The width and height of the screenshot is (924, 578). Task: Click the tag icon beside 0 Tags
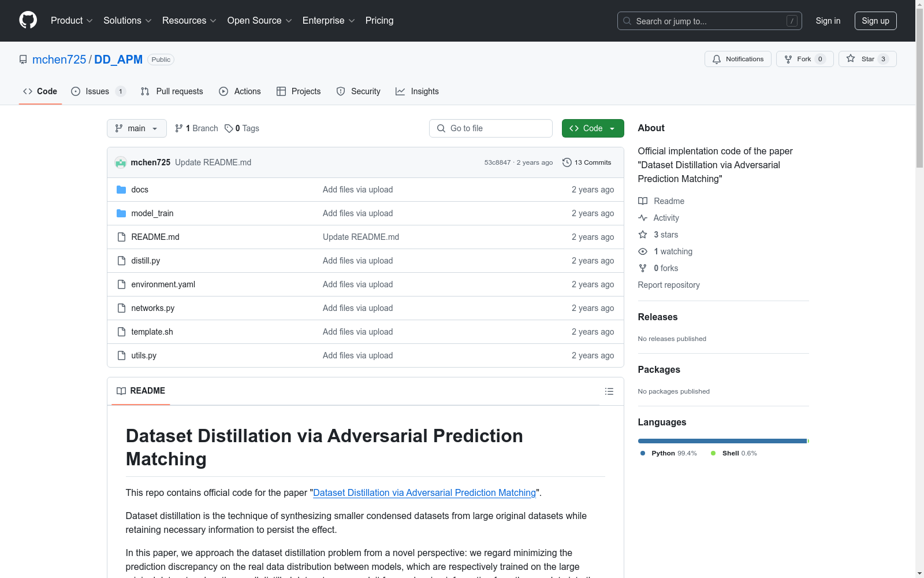229,128
